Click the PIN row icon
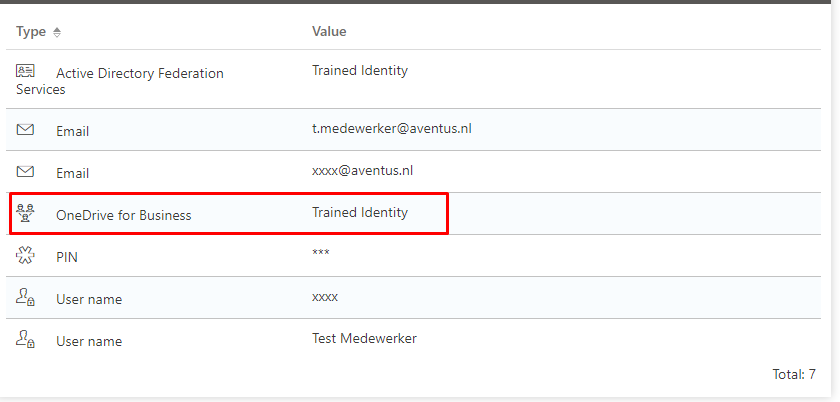This screenshot has height=402, width=840. [26, 256]
